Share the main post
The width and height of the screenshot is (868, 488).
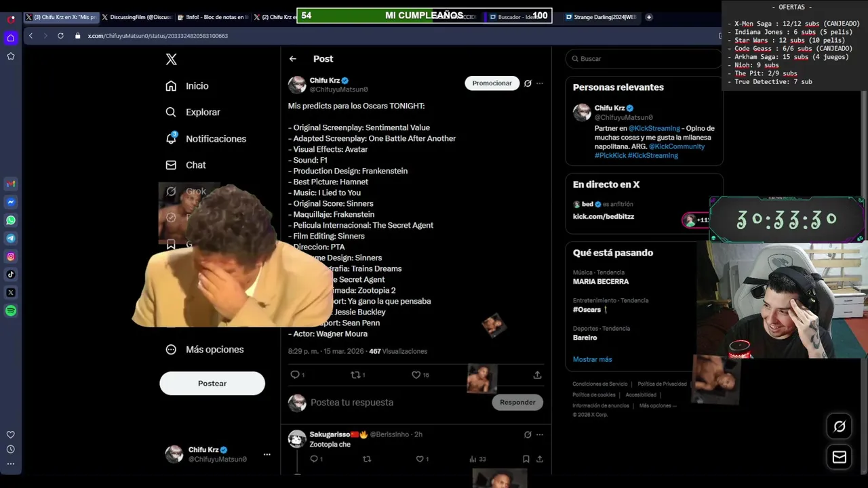pyautogui.click(x=537, y=374)
